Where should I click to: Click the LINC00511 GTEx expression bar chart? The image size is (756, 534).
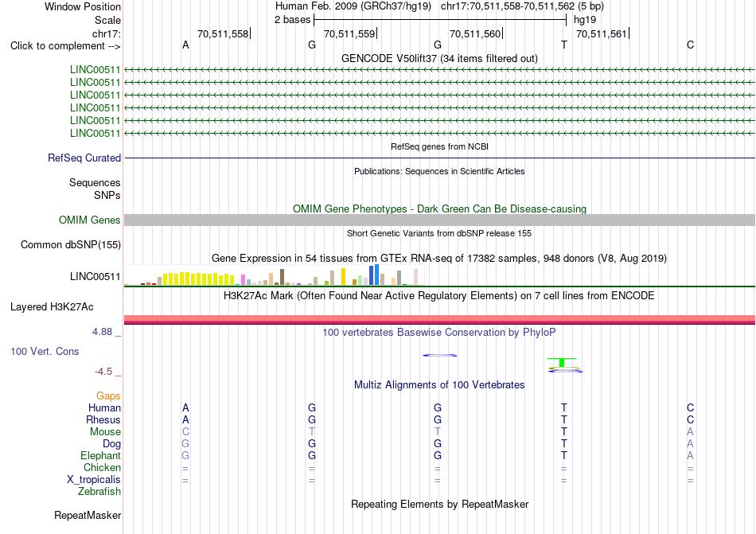(x=274, y=275)
